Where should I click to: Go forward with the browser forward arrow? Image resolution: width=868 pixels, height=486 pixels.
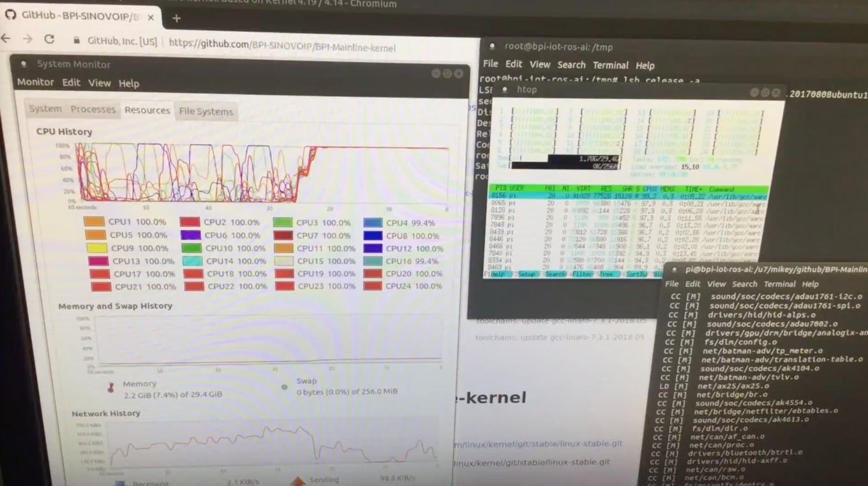click(27, 39)
